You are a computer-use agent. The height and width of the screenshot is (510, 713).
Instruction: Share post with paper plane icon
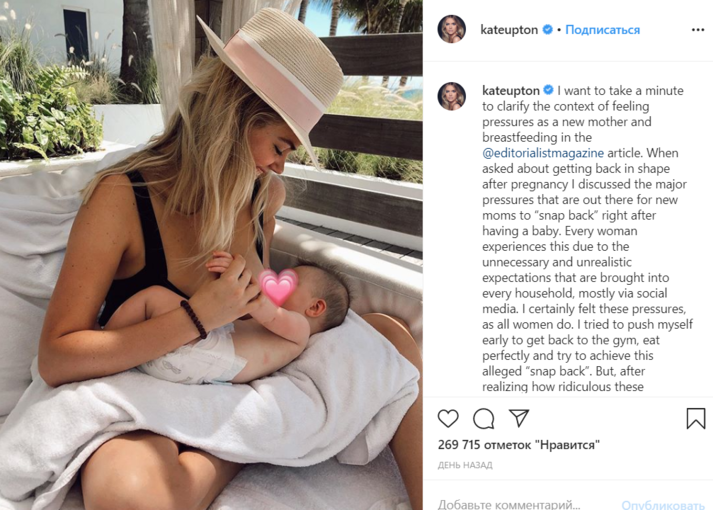point(519,418)
